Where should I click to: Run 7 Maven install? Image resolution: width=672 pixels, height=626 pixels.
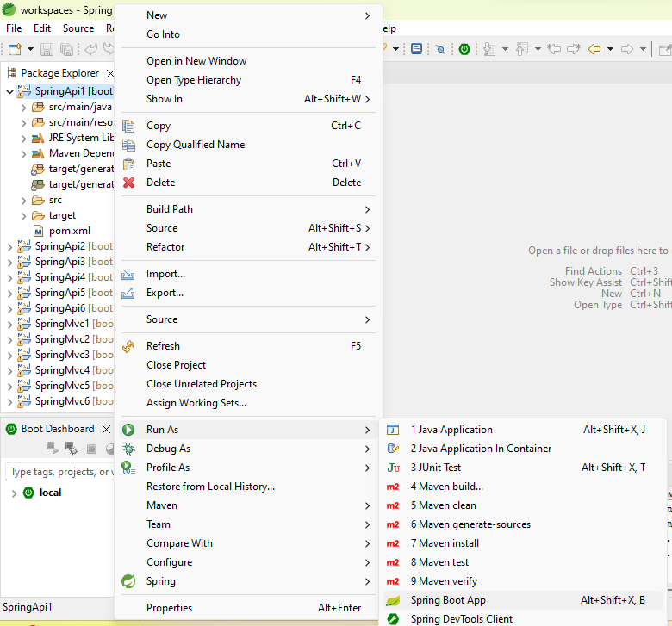tap(522, 543)
